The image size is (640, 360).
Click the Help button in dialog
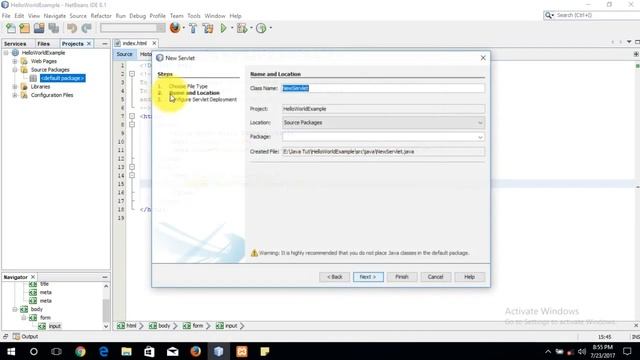(x=469, y=277)
